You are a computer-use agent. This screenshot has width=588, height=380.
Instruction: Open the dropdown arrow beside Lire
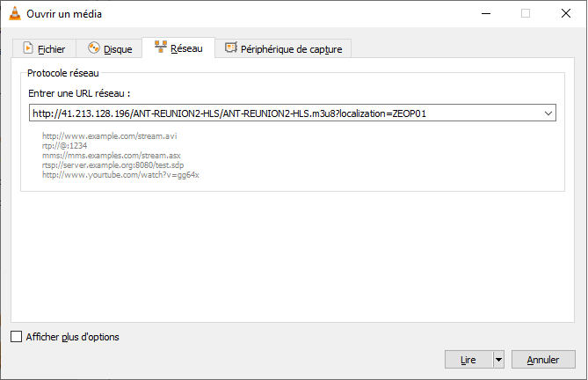[x=498, y=360]
